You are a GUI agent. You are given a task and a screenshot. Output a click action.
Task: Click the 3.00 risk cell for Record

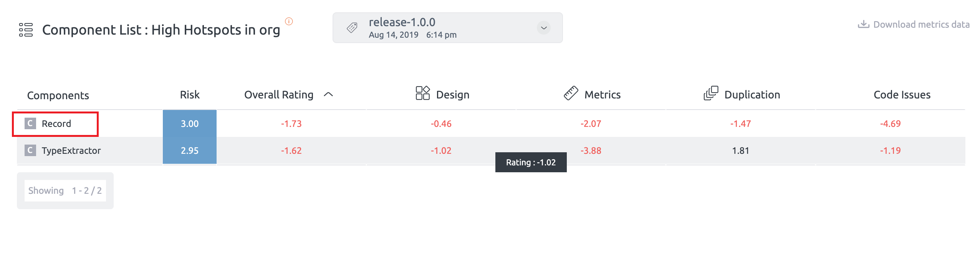point(190,123)
